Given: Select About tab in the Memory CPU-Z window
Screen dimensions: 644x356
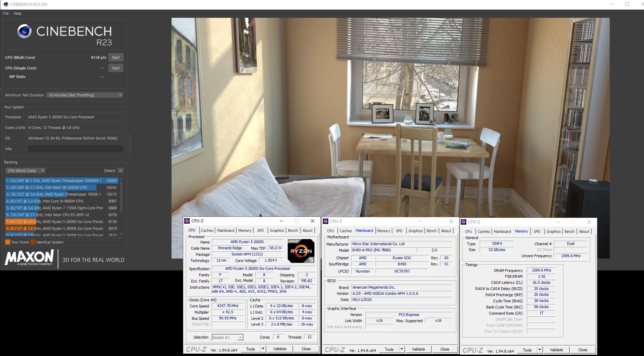Looking at the screenshot, I should 584,232.
